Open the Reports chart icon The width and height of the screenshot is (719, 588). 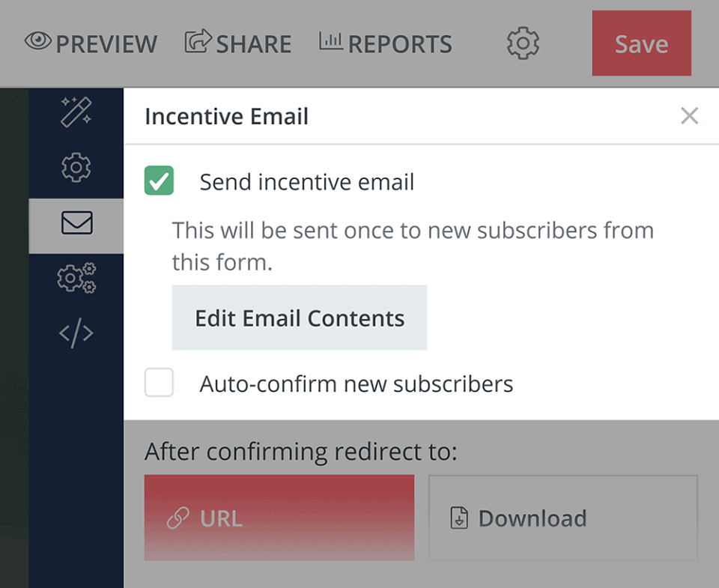335,41
